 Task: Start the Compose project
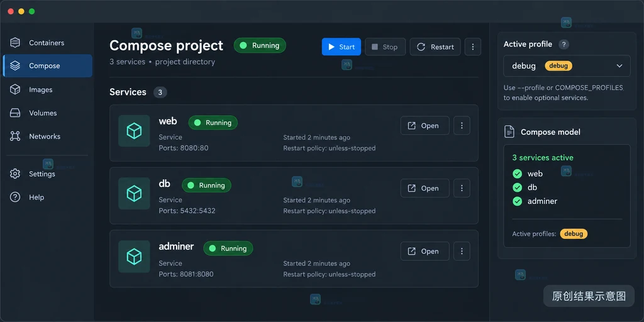[x=341, y=47]
